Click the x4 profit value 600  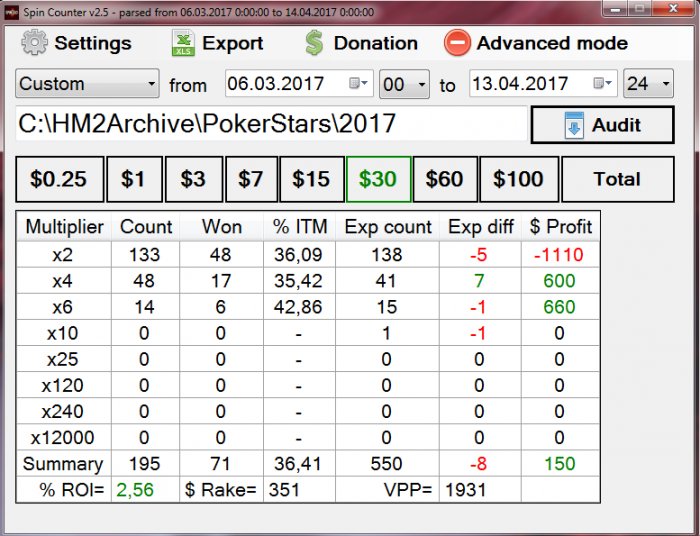pyautogui.click(x=559, y=281)
